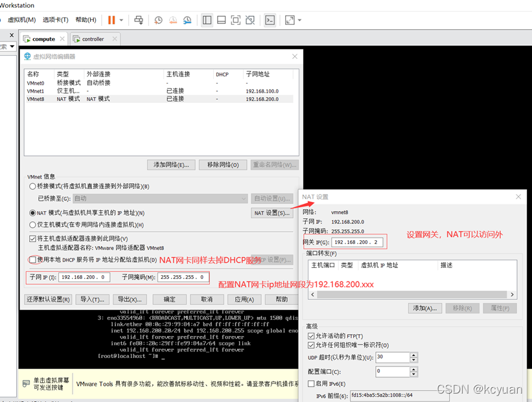Decrease the UDP 超时 spinner value
Screen dimensions: 532x402
413,360
